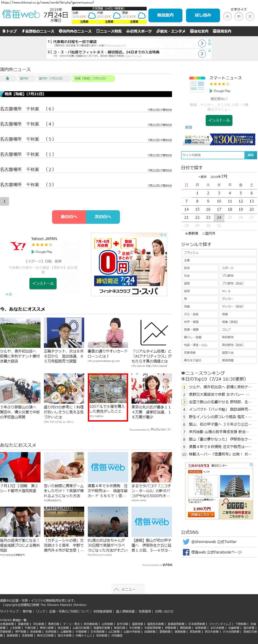Open 国内外のニュース menu
258x644 pixels.
point(75,31)
